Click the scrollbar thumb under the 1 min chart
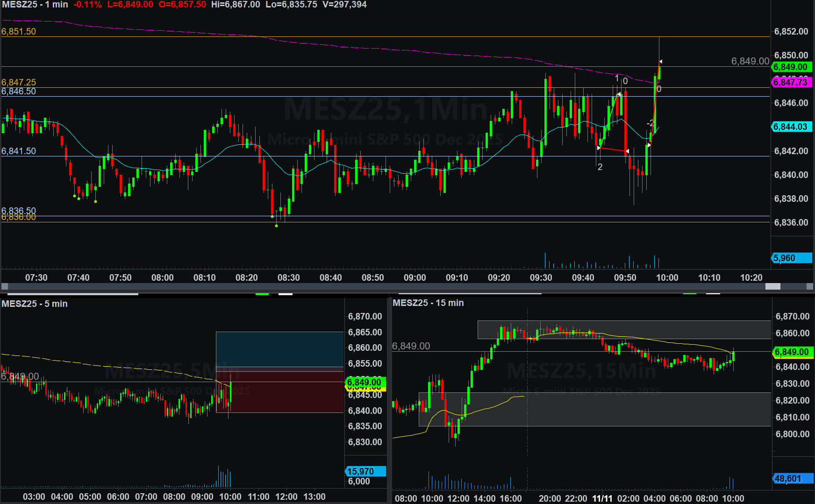 (772, 286)
